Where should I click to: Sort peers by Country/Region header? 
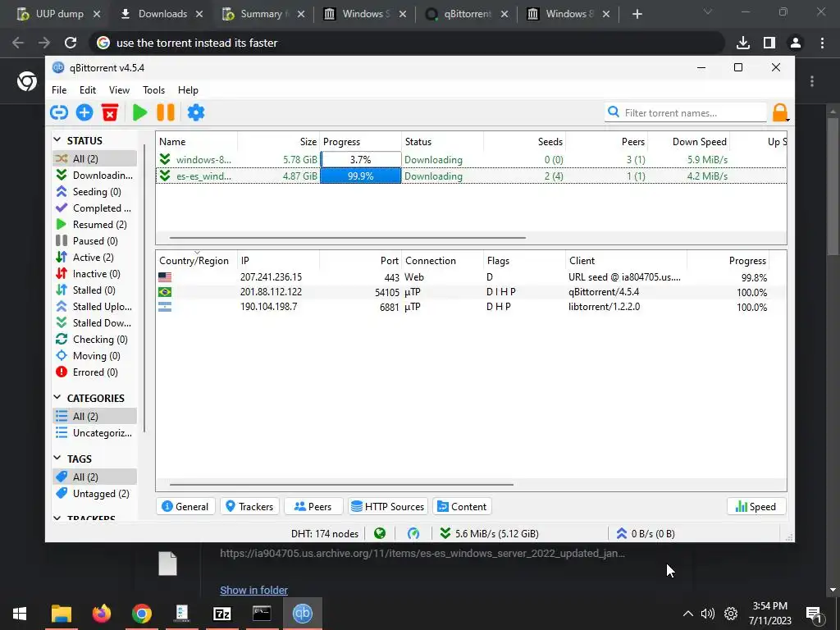coord(196,260)
